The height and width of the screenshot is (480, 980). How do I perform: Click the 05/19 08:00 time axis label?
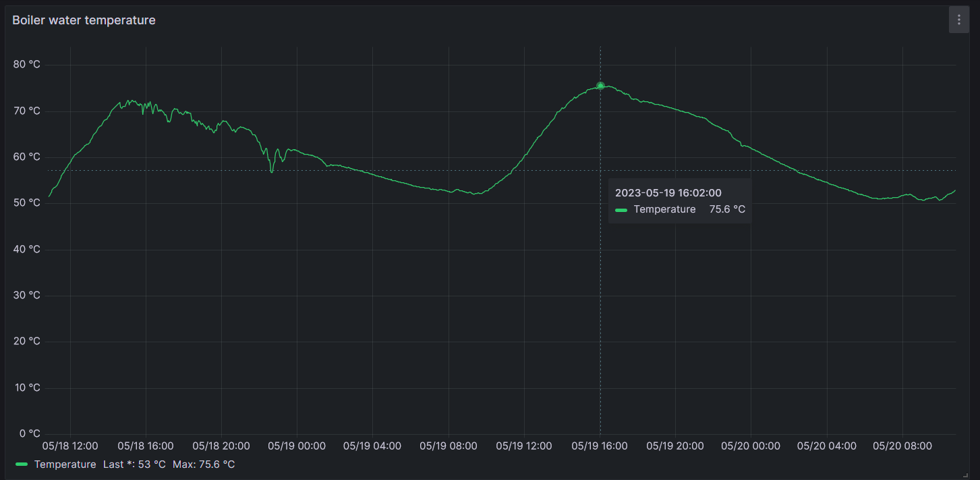click(449, 446)
